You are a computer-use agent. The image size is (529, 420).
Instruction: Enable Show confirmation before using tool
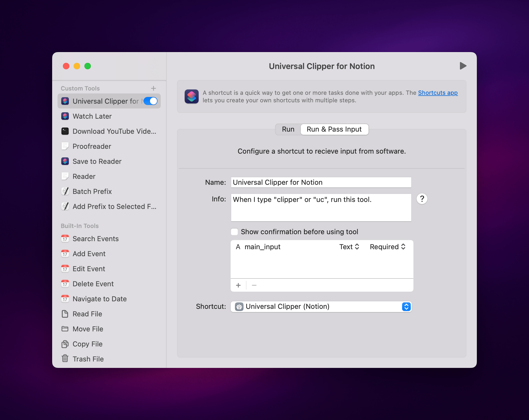click(x=235, y=232)
